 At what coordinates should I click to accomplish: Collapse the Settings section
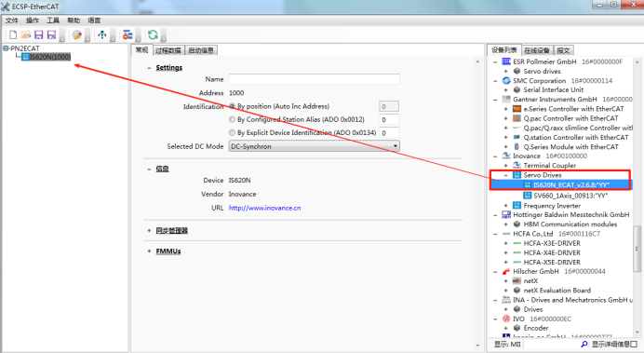click(x=149, y=68)
